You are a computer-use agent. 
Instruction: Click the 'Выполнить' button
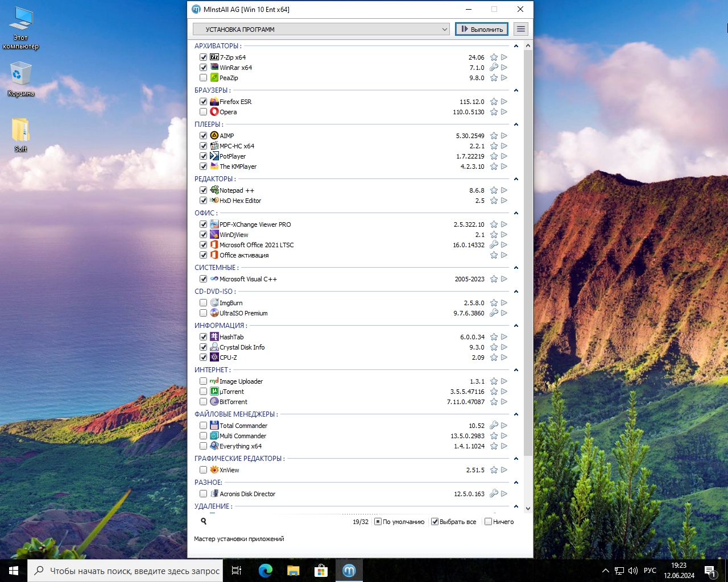coord(482,29)
